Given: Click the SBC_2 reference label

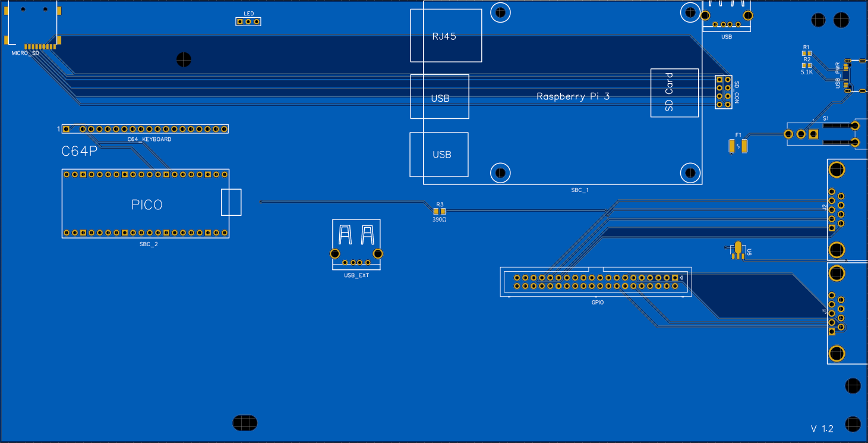Looking at the screenshot, I should (149, 244).
